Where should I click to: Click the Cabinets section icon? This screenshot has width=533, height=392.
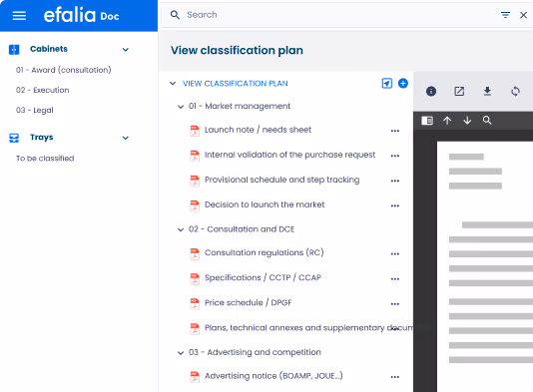pyautogui.click(x=14, y=49)
